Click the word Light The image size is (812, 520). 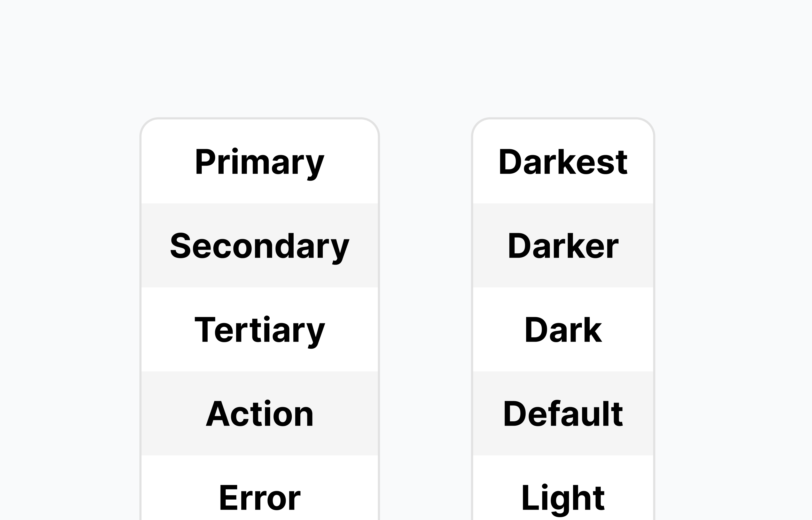(563, 497)
